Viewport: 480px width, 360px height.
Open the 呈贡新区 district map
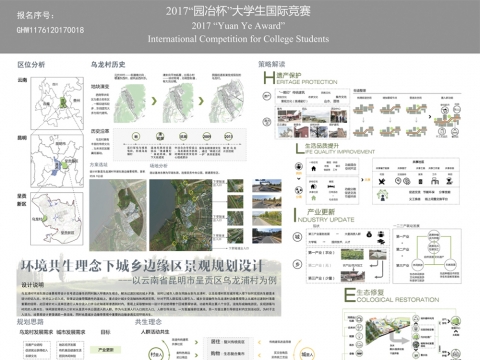click(57, 219)
